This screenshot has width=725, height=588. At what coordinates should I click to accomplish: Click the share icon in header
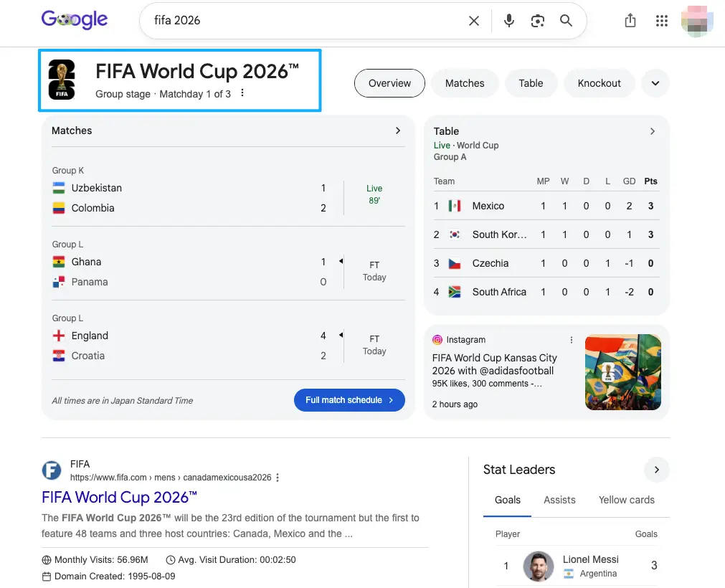pyautogui.click(x=630, y=20)
